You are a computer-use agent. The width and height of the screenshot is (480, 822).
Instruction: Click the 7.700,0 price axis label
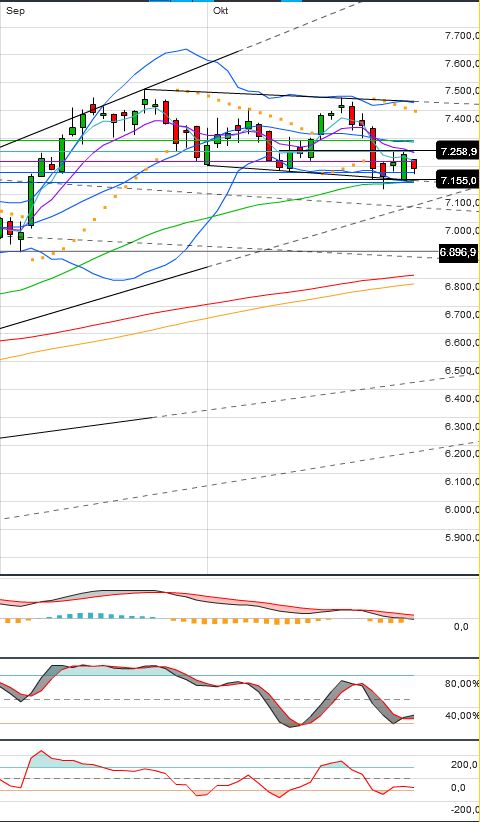tap(462, 36)
